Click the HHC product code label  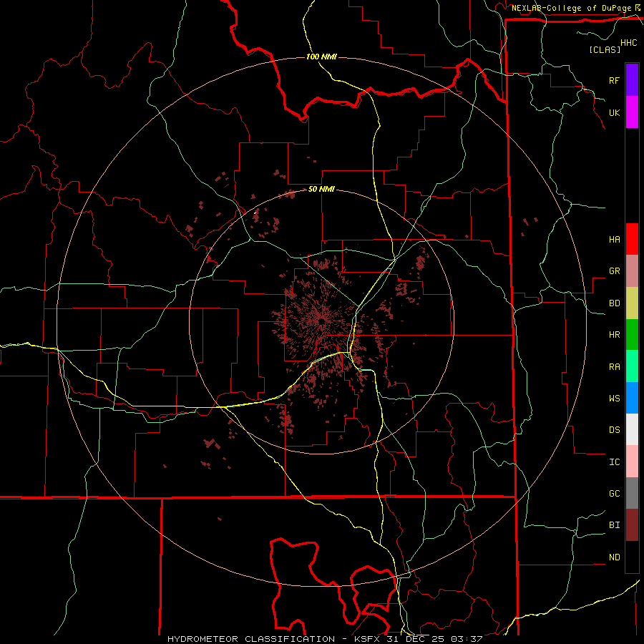pos(628,43)
